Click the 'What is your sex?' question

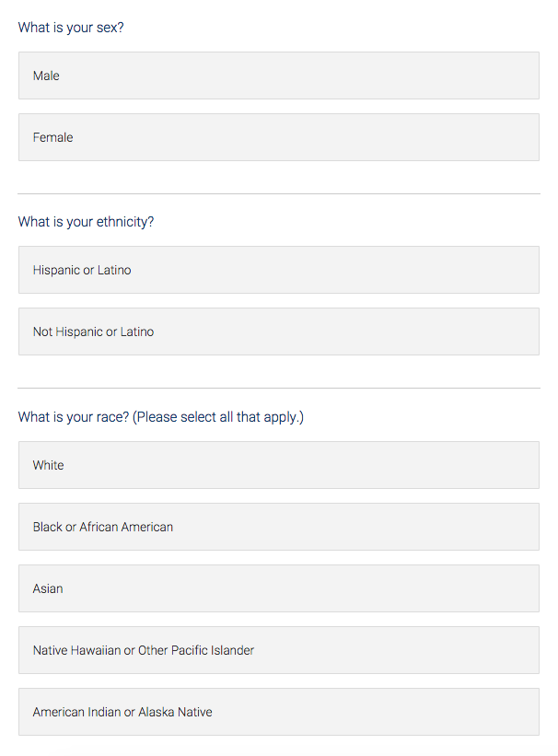[x=71, y=28]
